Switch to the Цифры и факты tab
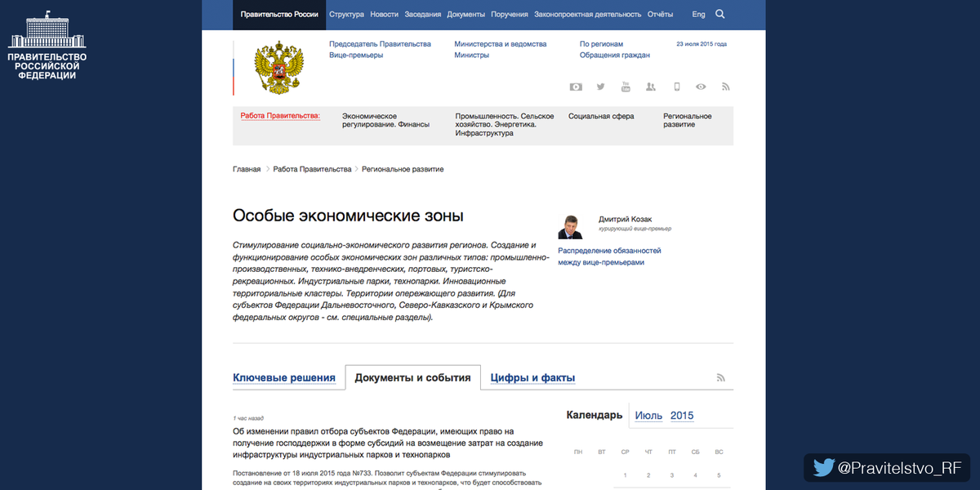This screenshot has height=490, width=980. tap(532, 378)
